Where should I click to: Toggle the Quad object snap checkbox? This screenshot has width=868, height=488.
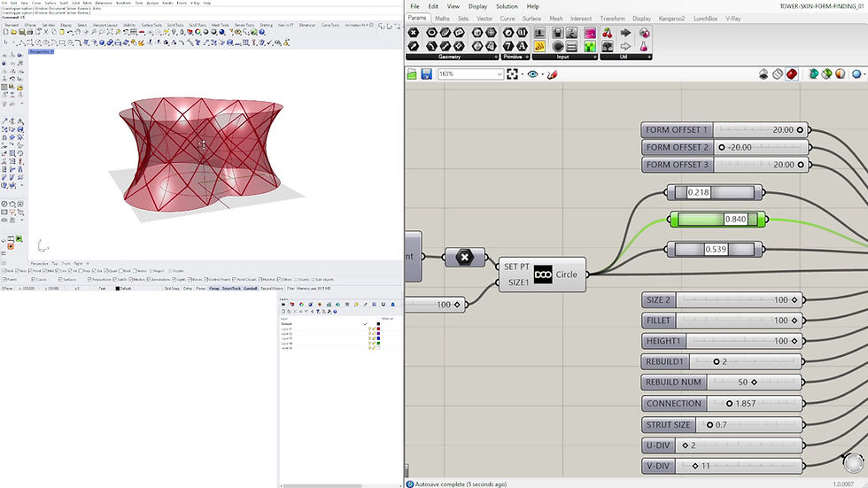112,271
